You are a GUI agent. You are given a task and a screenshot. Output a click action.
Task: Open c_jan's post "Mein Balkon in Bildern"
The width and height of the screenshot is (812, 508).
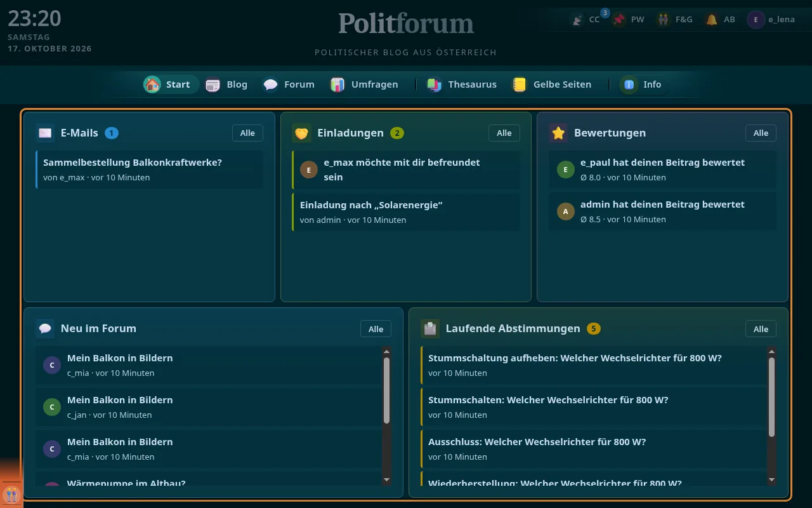click(209, 407)
